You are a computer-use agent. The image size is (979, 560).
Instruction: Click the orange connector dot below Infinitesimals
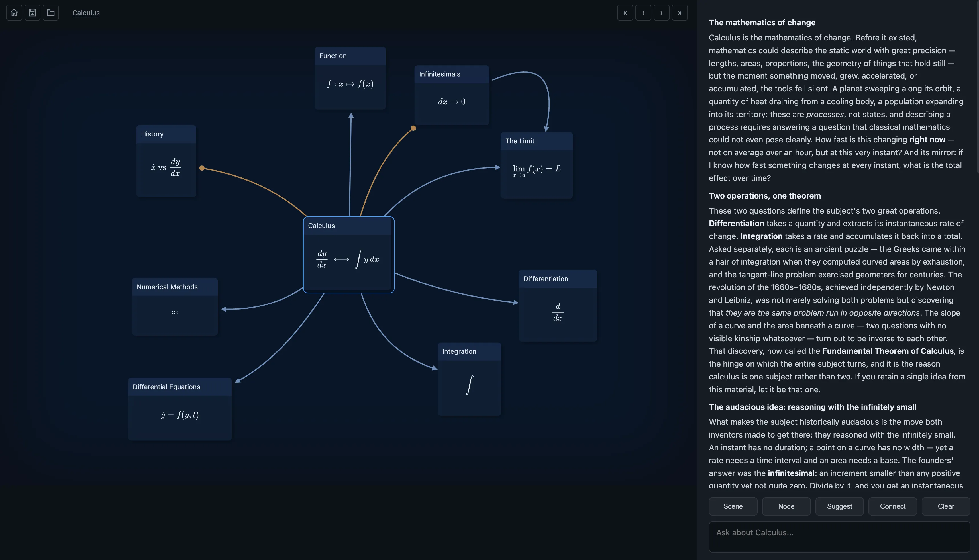(413, 128)
